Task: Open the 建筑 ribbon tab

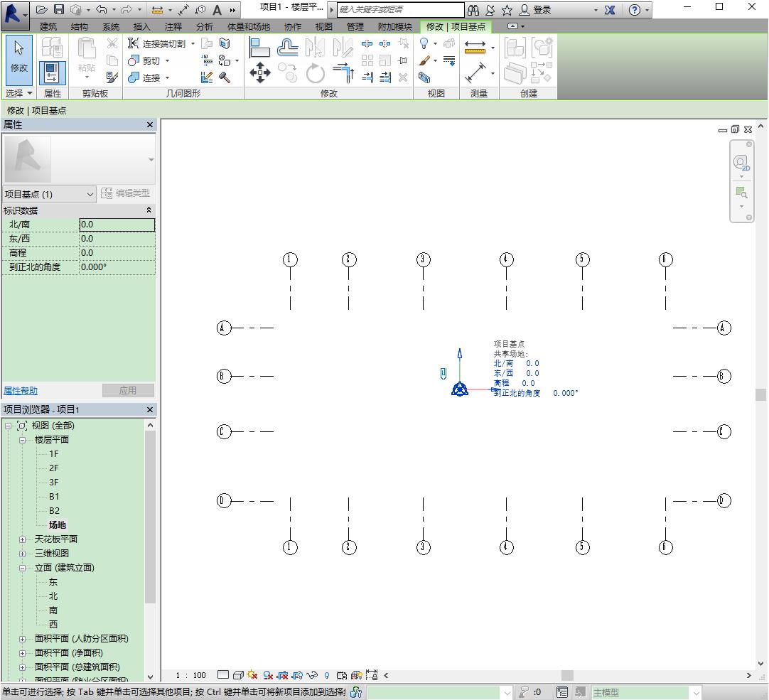Action: [x=48, y=26]
